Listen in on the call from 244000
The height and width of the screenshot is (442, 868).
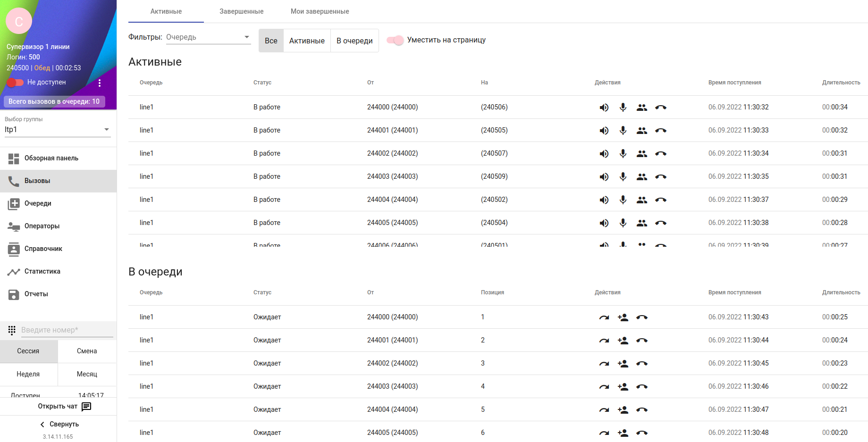coord(604,108)
